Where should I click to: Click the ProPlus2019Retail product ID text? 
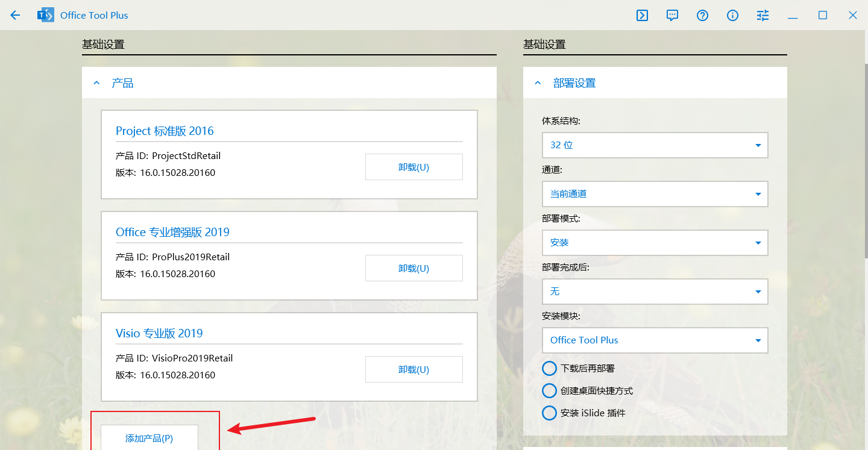tap(190, 257)
